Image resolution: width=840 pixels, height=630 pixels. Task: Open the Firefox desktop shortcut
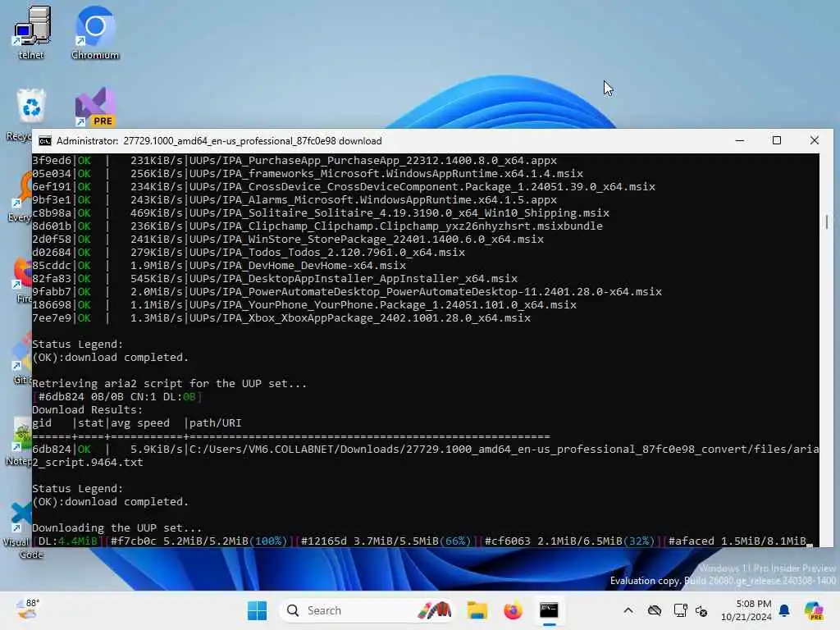coord(21,280)
